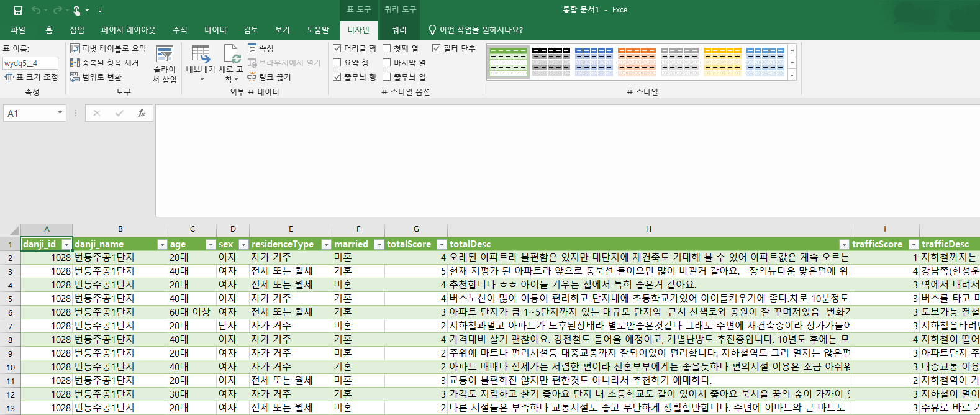Click the Undo arrow icon
This screenshot has width=980, height=415.
coord(36,10)
